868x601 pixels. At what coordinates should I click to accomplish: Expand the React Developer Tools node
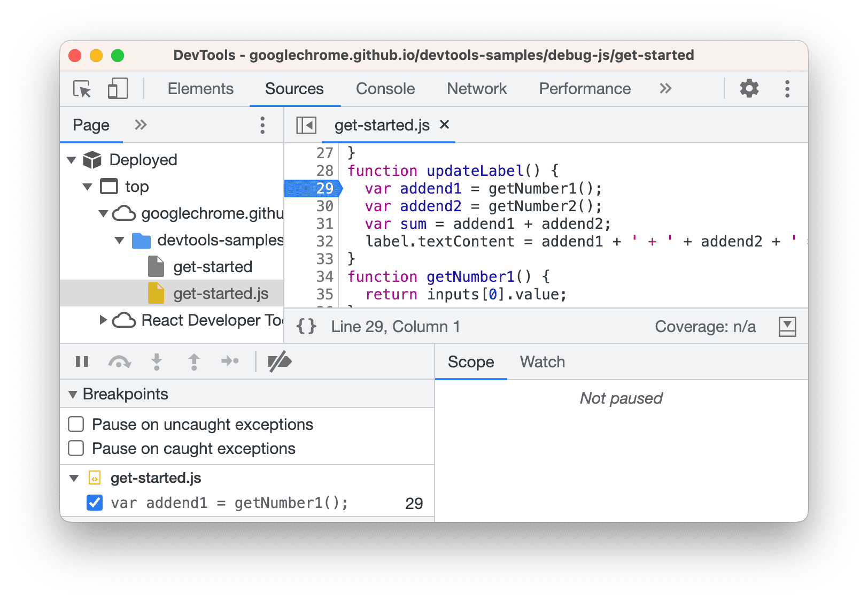pos(103,320)
